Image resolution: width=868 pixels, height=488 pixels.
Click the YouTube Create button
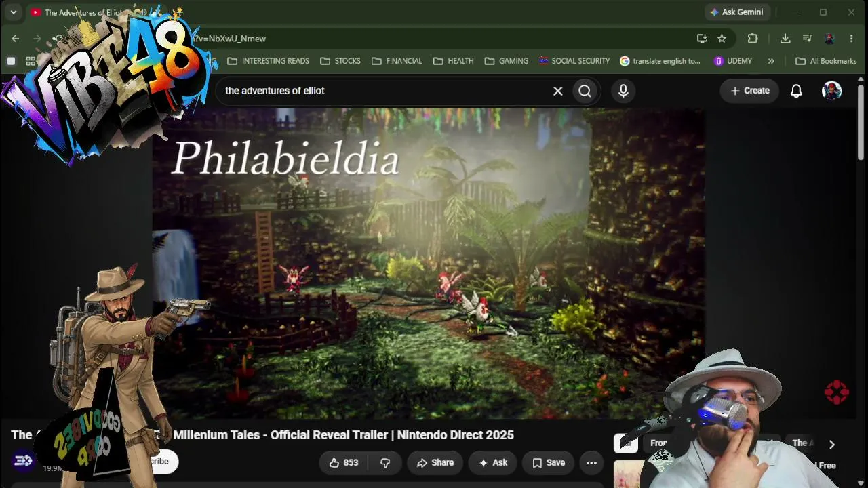click(x=749, y=91)
